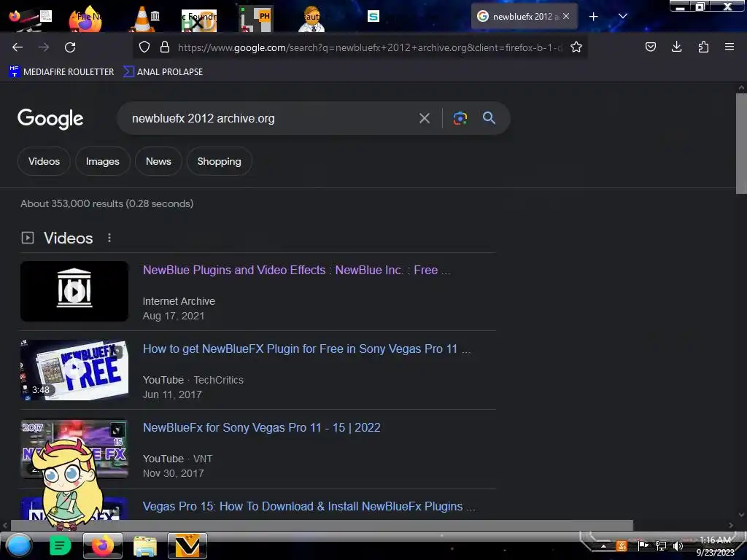
Task: Open the Vegas Pro taskbar icon
Action: [x=187, y=545]
